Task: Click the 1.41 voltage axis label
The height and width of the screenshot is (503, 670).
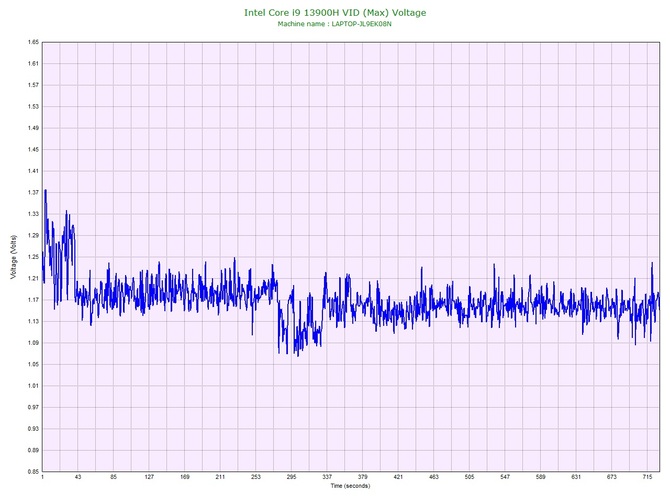Action: click(33, 171)
